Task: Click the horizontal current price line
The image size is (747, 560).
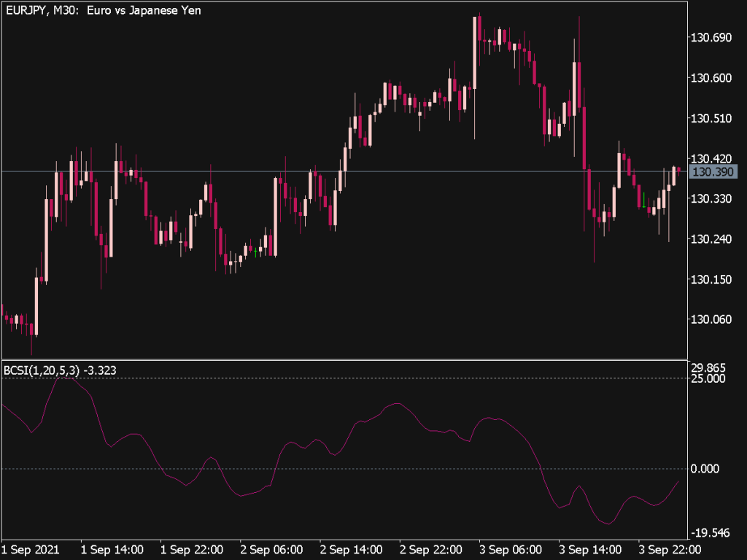Action: click(292, 171)
